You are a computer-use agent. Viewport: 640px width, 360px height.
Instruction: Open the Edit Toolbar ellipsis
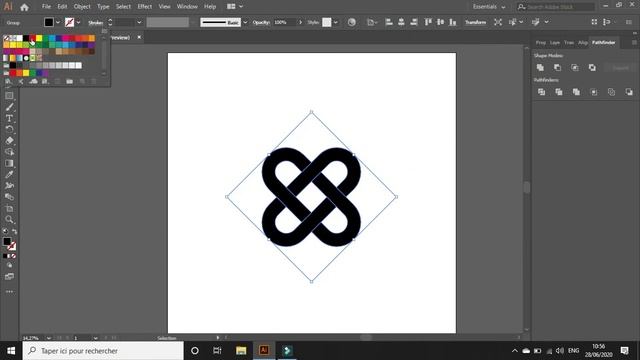point(9,292)
